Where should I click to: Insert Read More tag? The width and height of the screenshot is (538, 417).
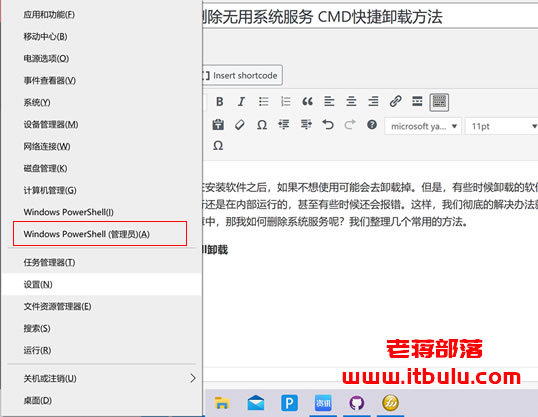coord(417,102)
